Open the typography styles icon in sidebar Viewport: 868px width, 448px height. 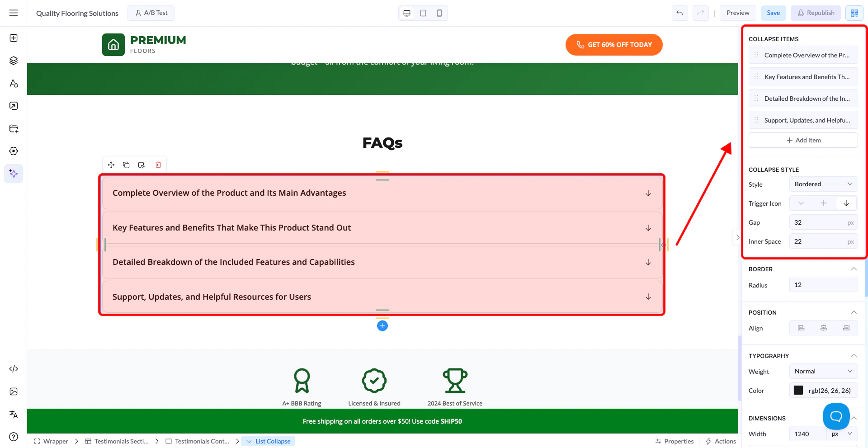[14, 83]
